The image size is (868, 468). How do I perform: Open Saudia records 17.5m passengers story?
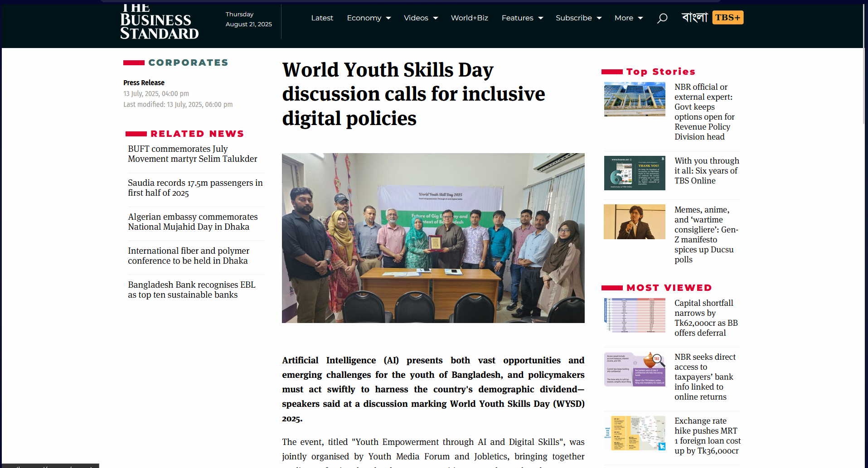coord(195,188)
